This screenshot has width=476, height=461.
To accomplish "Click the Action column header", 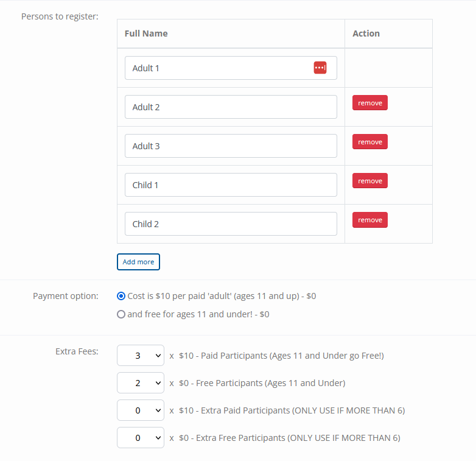I will click(366, 33).
